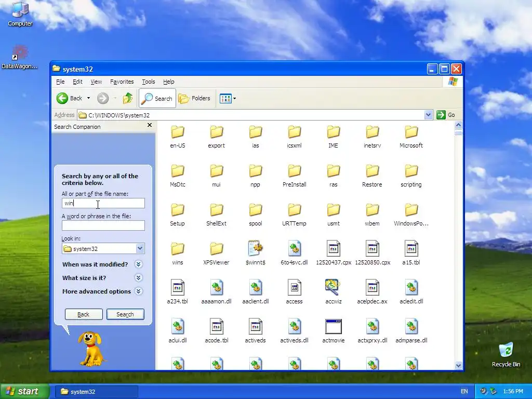This screenshot has height=399, width=532.
Task: Select the a15.tbl file
Action: [411, 253]
